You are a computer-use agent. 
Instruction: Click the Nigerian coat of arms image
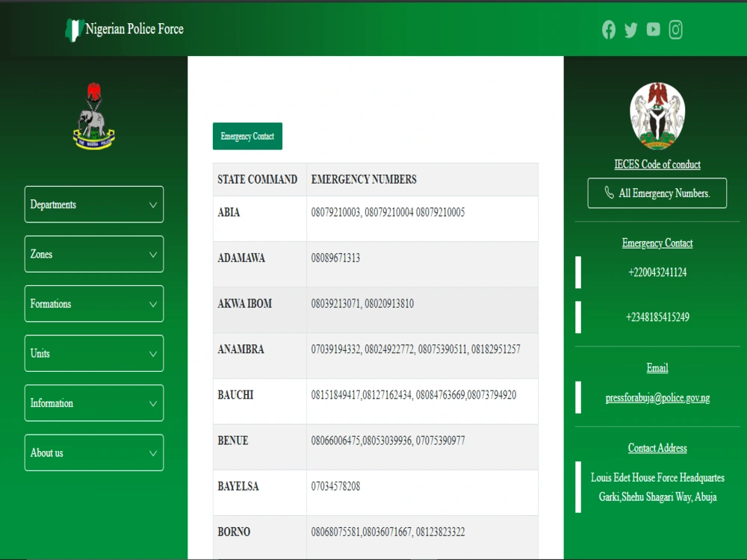pyautogui.click(x=657, y=116)
